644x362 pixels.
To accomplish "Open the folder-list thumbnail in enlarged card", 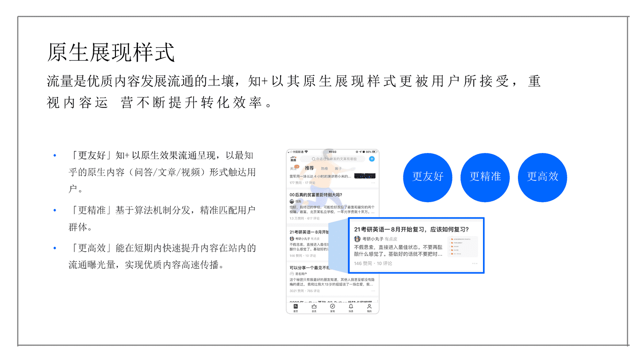I will [462, 247].
